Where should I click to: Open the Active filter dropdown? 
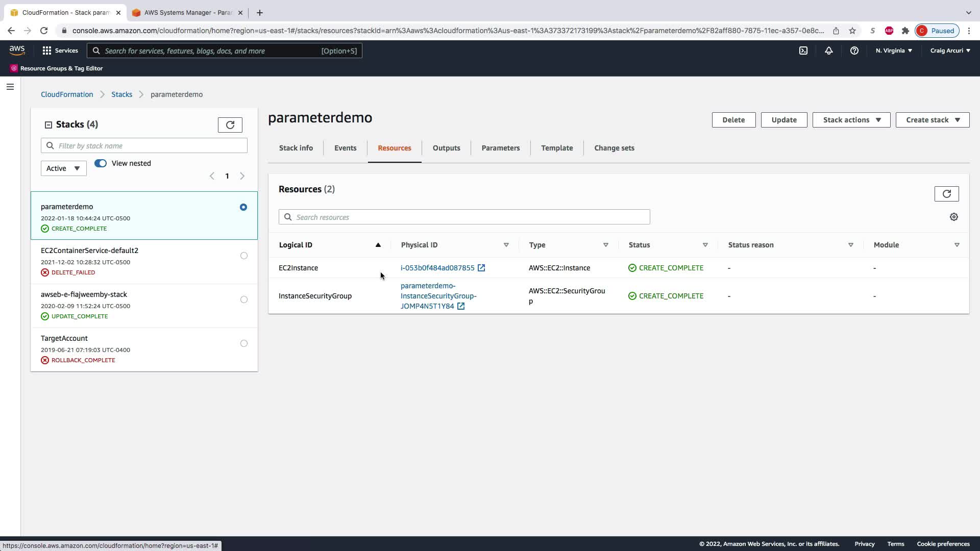[63, 168]
